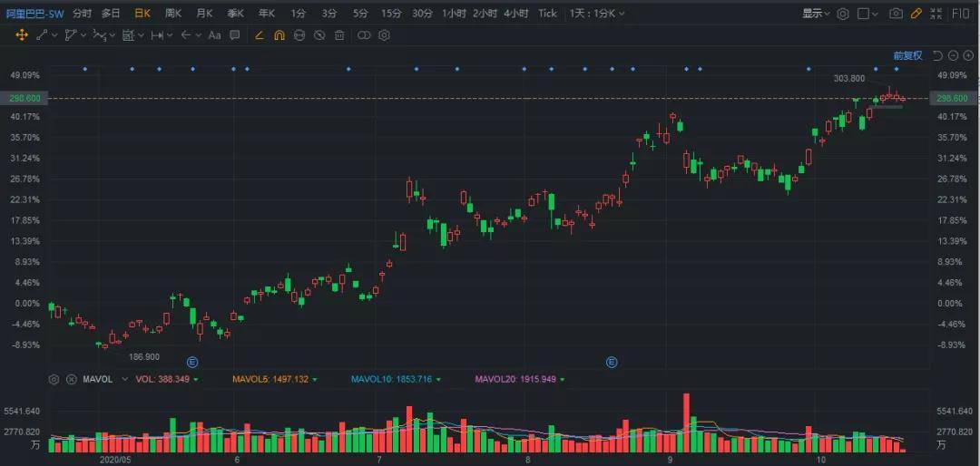Toggle the F10 panel button

pyautogui.click(x=960, y=14)
